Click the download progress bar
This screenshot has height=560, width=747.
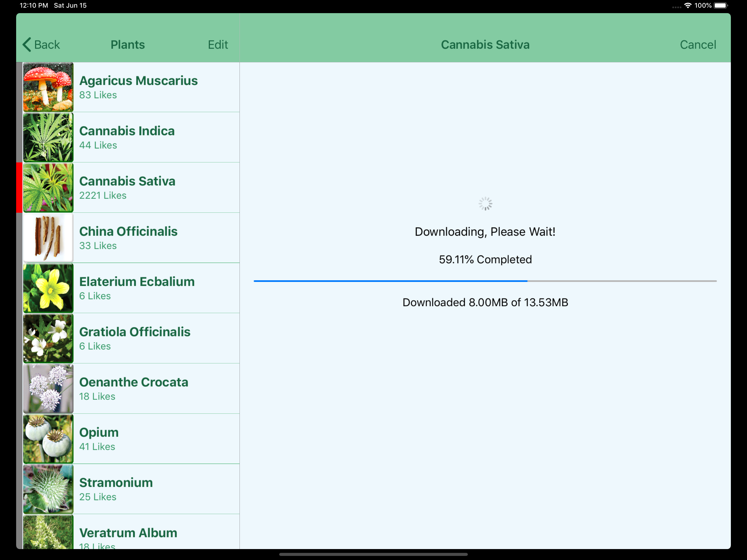coord(485,281)
